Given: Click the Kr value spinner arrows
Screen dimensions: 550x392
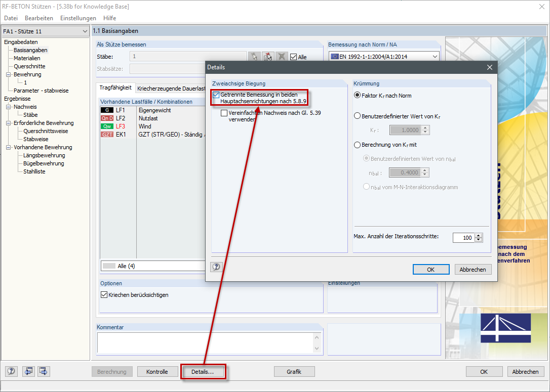Looking at the screenshot, I should pos(425,130).
